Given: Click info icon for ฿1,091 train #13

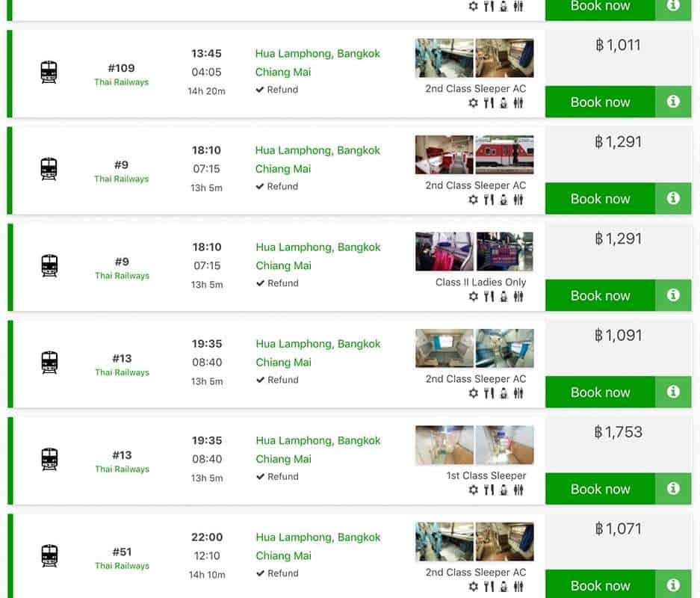Looking at the screenshot, I should coord(673,392).
